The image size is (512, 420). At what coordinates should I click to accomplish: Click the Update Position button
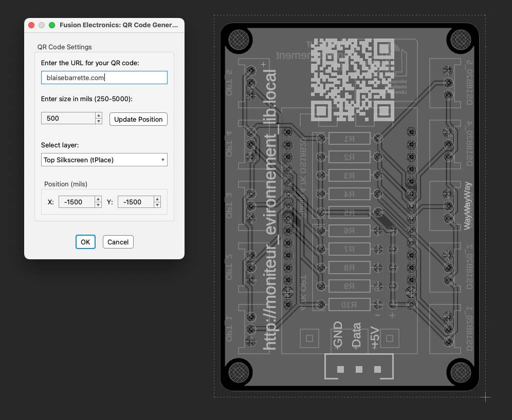pos(138,119)
